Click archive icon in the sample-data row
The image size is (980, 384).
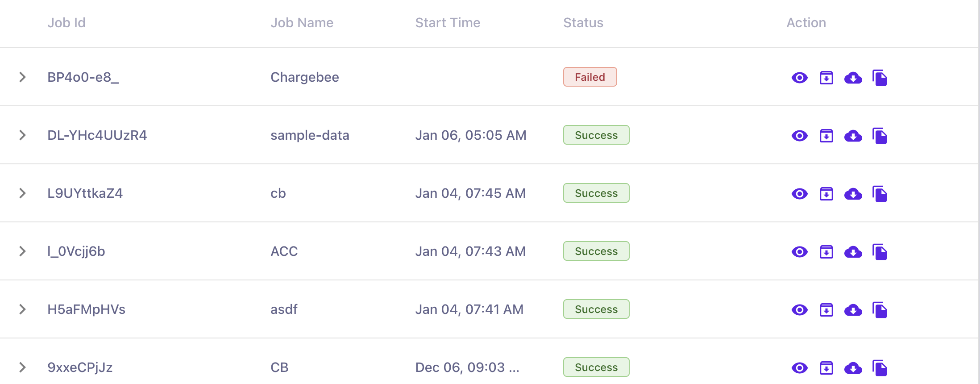pyautogui.click(x=826, y=136)
